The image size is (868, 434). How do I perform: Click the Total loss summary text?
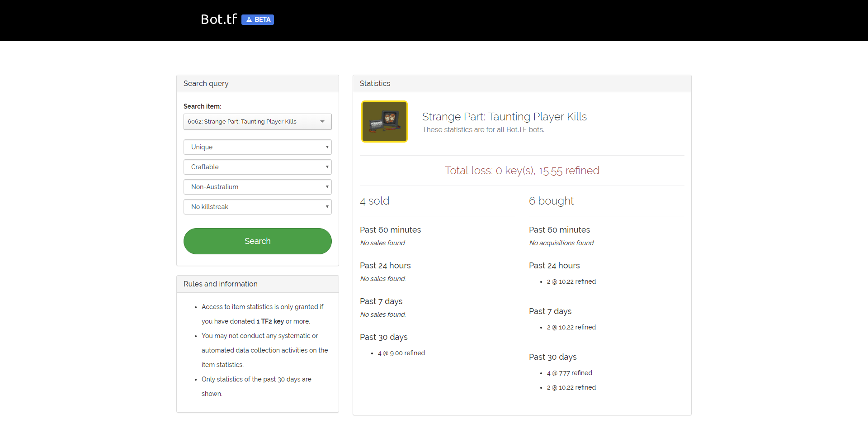[522, 171]
